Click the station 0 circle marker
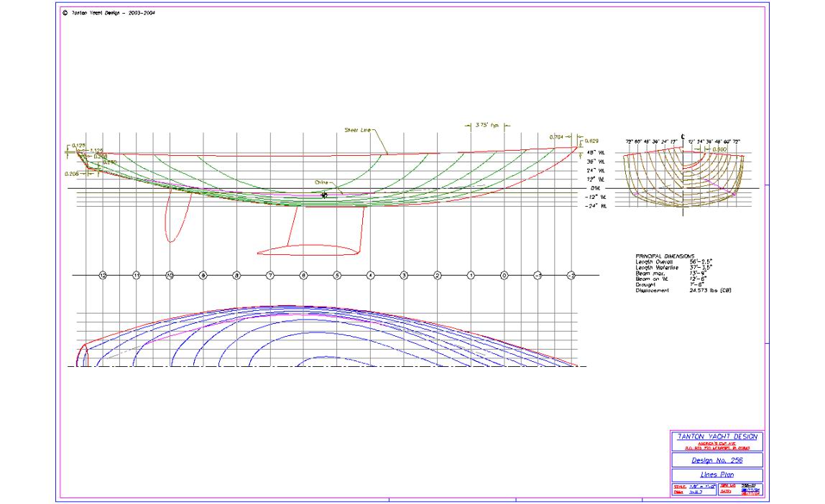Image resolution: width=825 pixels, height=504 pixels. [x=504, y=275]
